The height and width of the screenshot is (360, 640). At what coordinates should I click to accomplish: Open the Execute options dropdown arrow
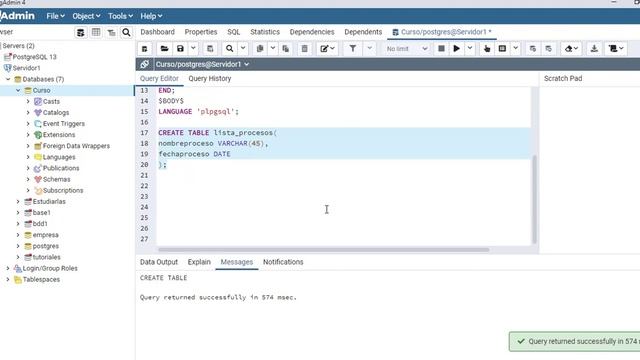coord(470,49)
